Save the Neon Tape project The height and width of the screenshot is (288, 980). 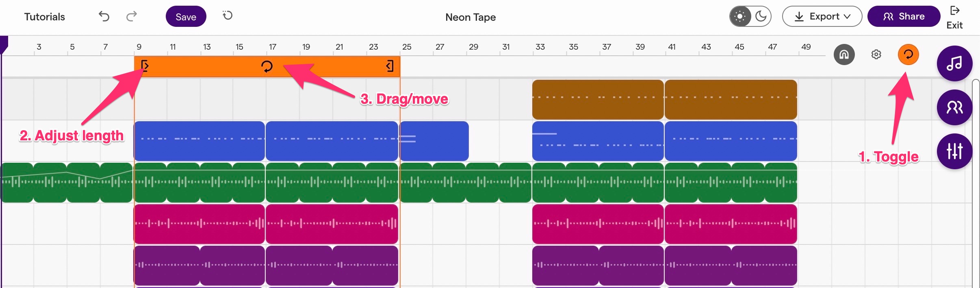point(186,17)
